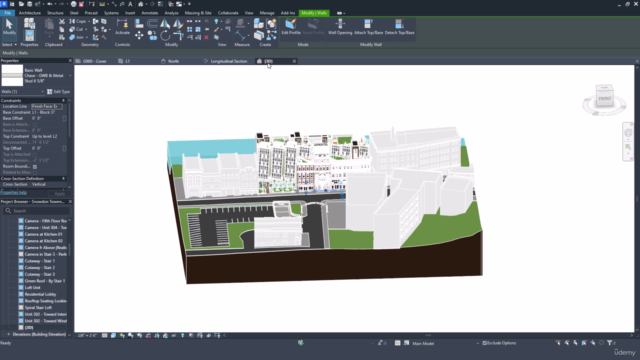Screen dimensions: 640x360
Task: Click the Copy tool icon in Modify panel
Action: pyautogui.click(x=152, y=36)
